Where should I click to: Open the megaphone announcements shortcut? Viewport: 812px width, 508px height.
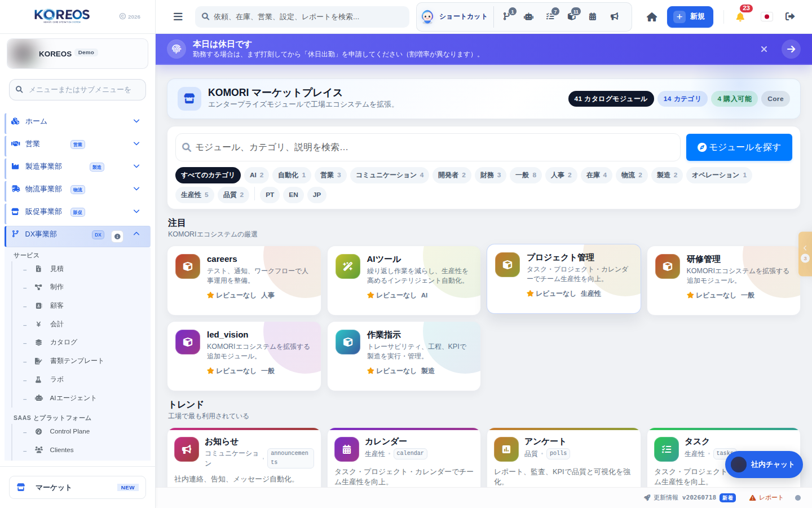point(615,16)
